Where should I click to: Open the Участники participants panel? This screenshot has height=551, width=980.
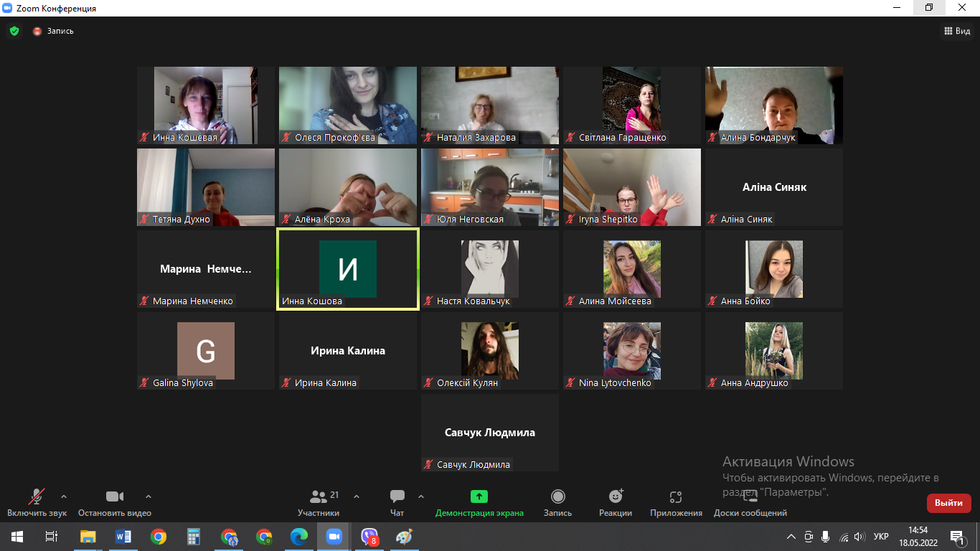pyautogui.click(x=319, y=503)
